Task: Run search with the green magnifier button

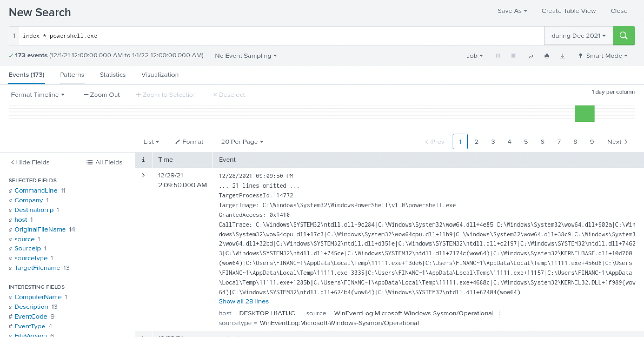Action: [623, 36]
